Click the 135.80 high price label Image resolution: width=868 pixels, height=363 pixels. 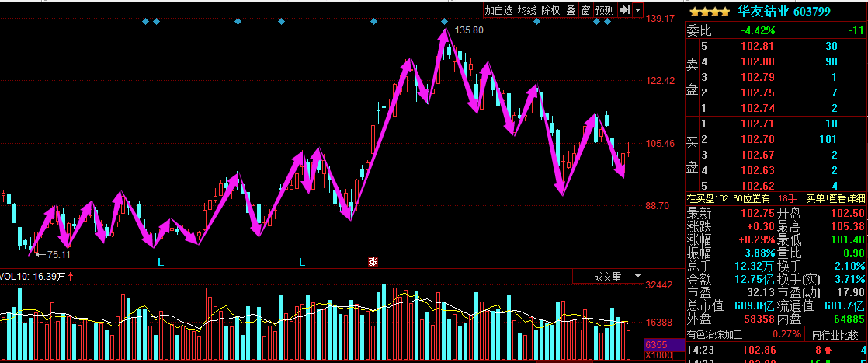tap(469, 30)
